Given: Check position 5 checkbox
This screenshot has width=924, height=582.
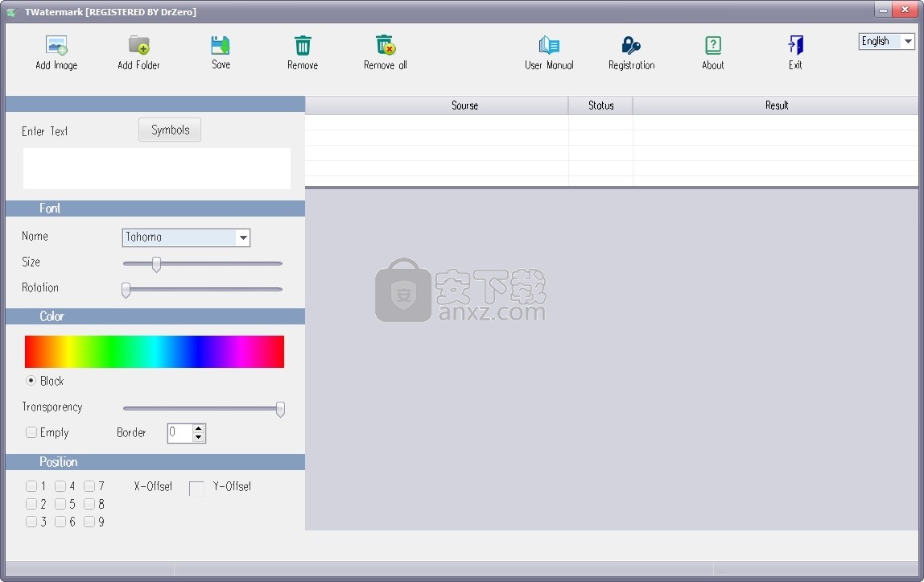Looking at the screenshot, I should tap(60, 504).
